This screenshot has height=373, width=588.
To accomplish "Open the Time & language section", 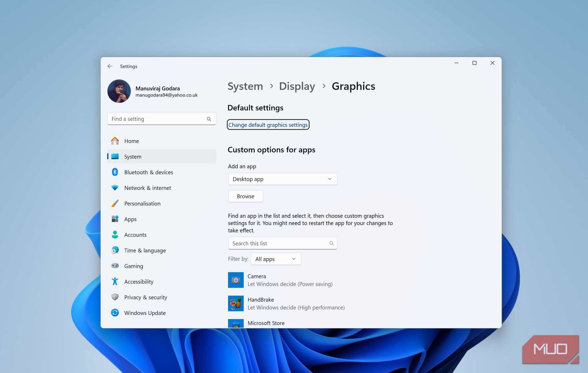I will coord(145,250).
